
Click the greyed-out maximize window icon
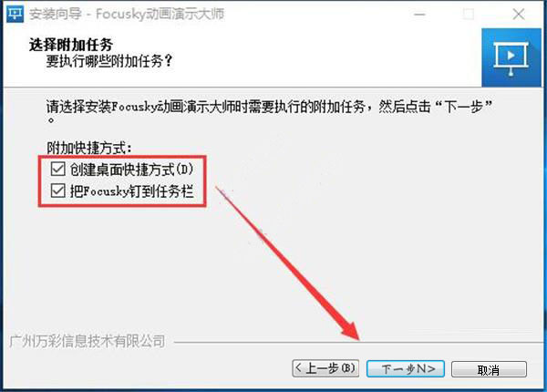point(469,15)
